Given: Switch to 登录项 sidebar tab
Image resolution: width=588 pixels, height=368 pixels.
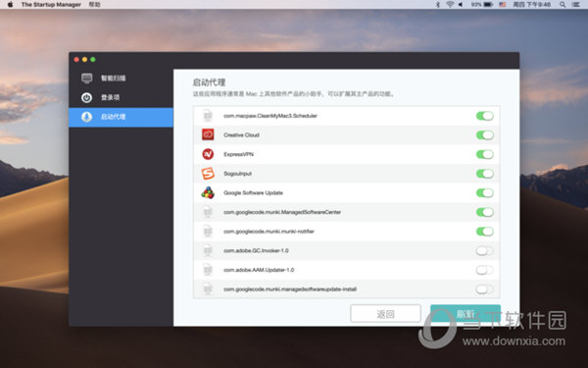Looking at the screenshot, I should tap(121, 97).
